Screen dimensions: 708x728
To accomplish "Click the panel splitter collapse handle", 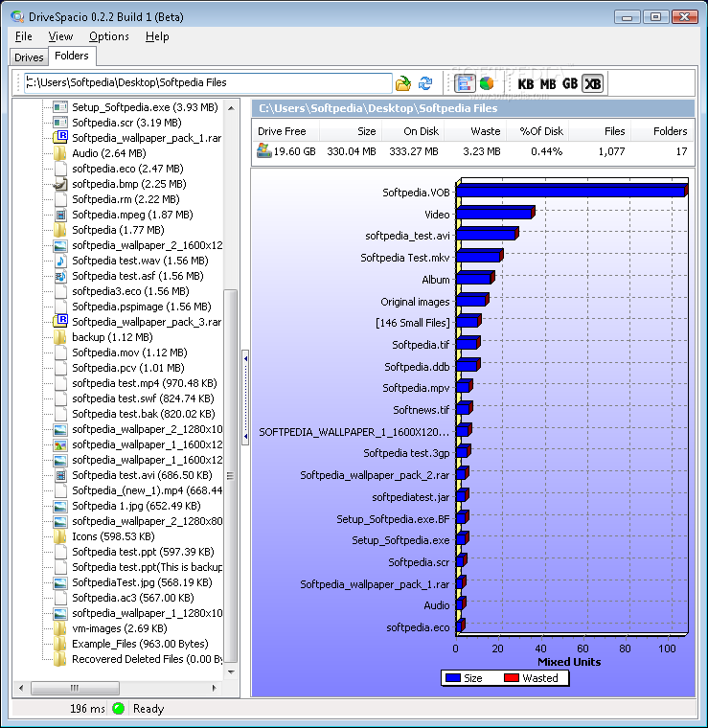I will [x=245, y=398].
